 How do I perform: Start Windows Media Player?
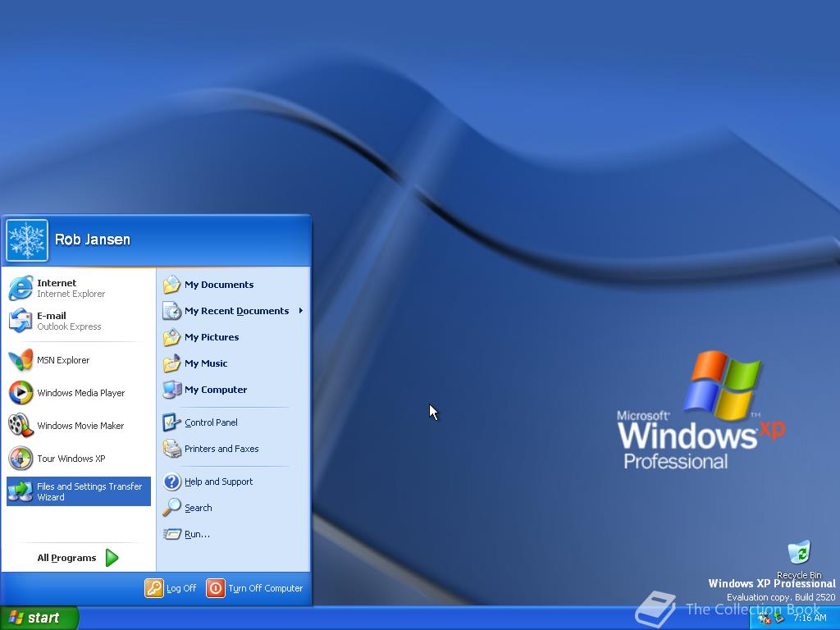point(79,393)
